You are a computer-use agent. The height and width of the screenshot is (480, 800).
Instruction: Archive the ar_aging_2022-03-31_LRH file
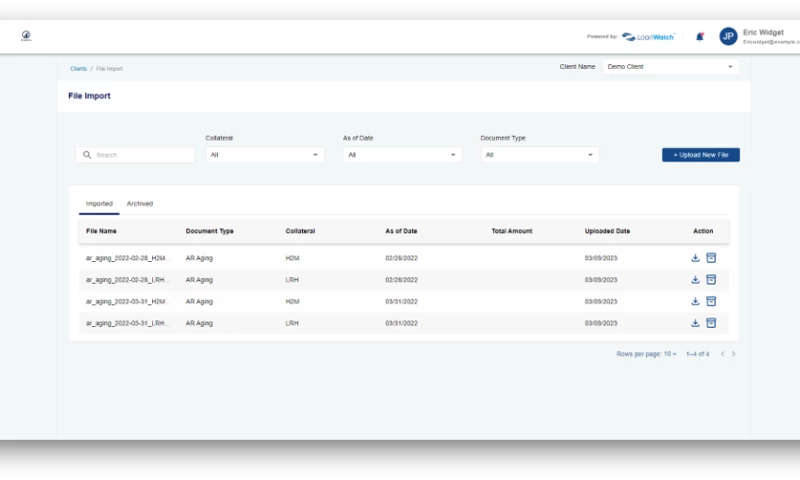(x=711, y=323)
